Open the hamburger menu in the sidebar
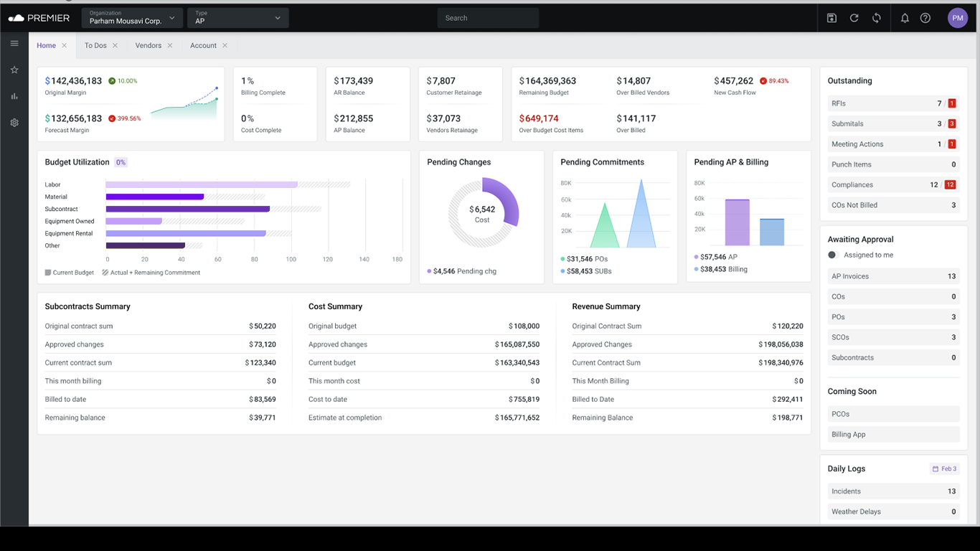 (14, 44)
